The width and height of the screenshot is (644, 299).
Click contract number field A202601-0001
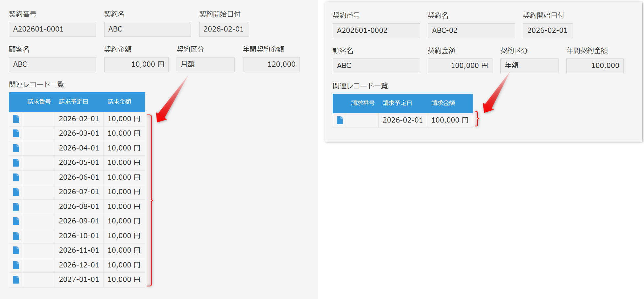click(x=53, y=29)
